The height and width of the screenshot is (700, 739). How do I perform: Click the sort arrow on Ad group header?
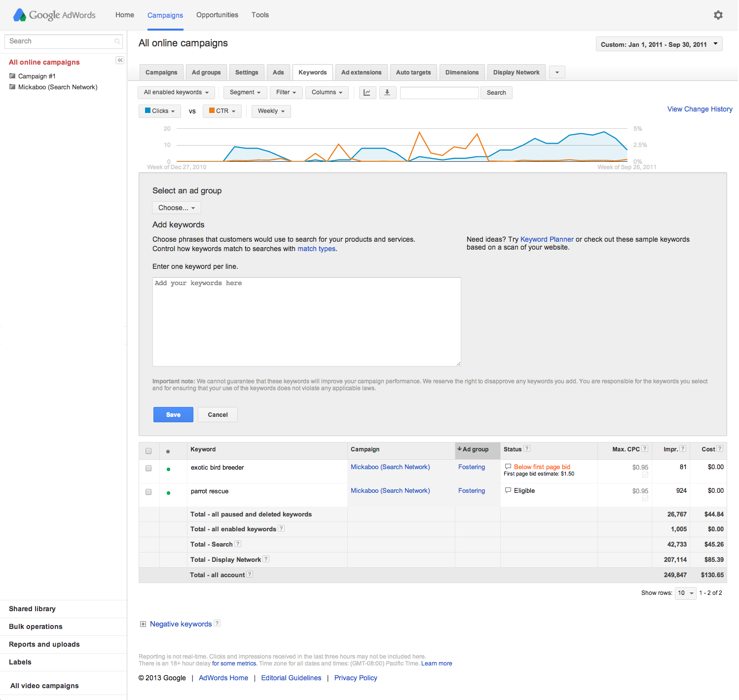459,449
